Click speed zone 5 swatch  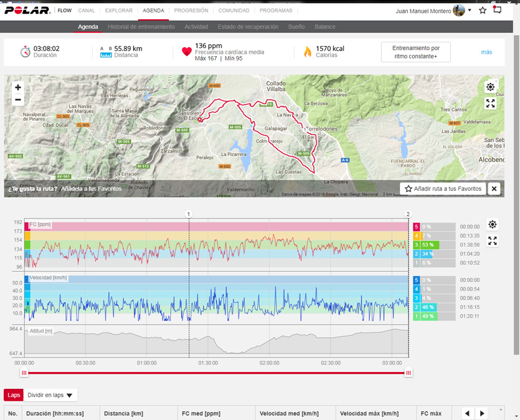(x=417, y=280)
